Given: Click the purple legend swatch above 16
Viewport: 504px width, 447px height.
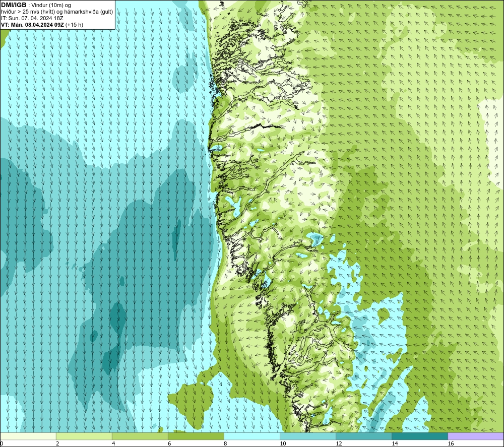Looking at the screenshot, I should (476, 436).
